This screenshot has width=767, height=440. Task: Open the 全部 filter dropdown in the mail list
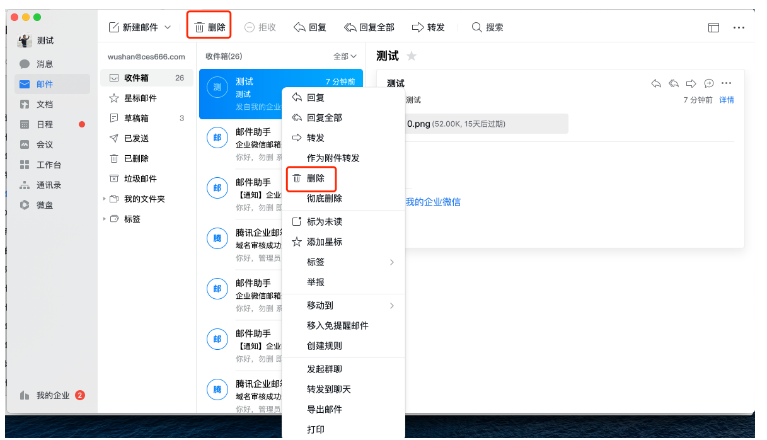[345, 57]
